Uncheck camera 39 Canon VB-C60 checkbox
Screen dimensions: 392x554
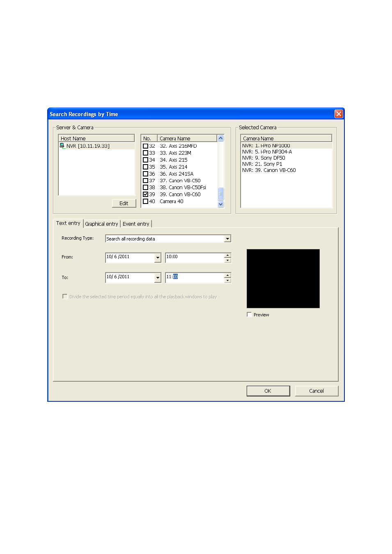coord(145,195)
